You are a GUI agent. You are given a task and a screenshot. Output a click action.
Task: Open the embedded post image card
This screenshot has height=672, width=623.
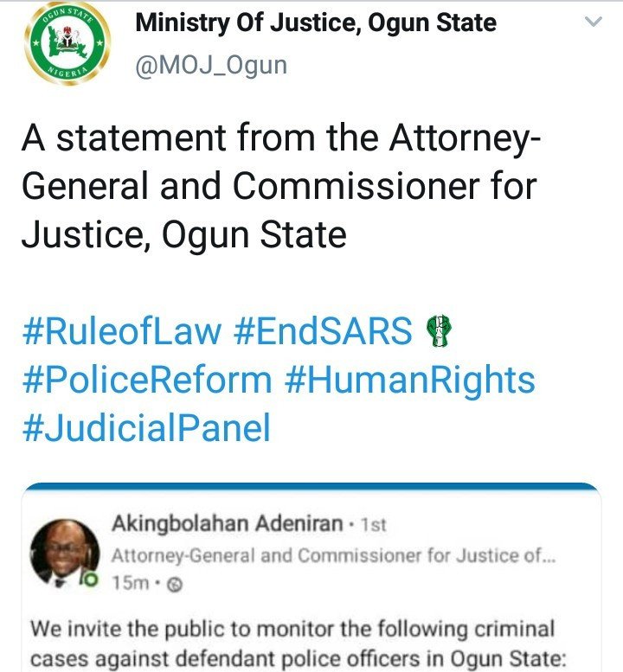pyautogui.click(x=311, y=577)
